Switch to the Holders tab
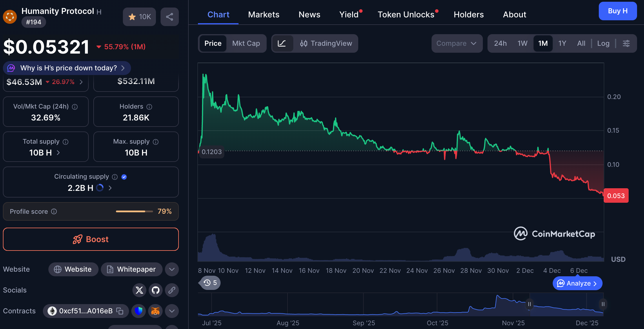Image resolution: width=644 pixels, height=329 pixels. [469, 14]
